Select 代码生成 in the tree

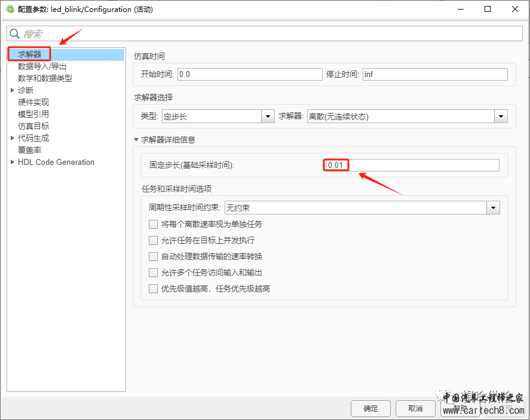coord(33,138)
